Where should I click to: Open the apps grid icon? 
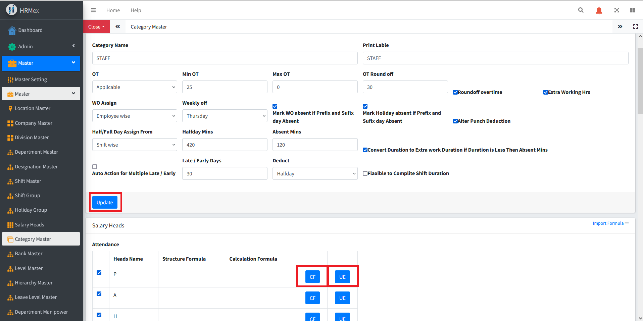632,10
